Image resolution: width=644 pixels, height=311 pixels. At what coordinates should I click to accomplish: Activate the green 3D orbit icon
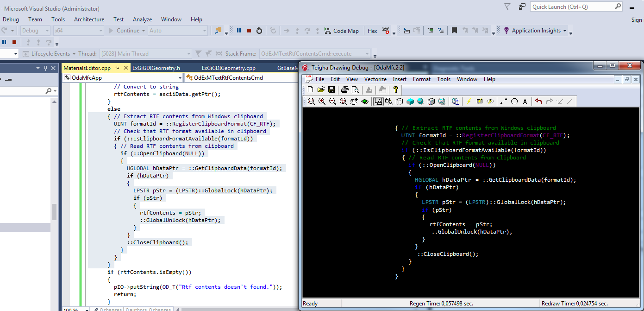point(365,102)
